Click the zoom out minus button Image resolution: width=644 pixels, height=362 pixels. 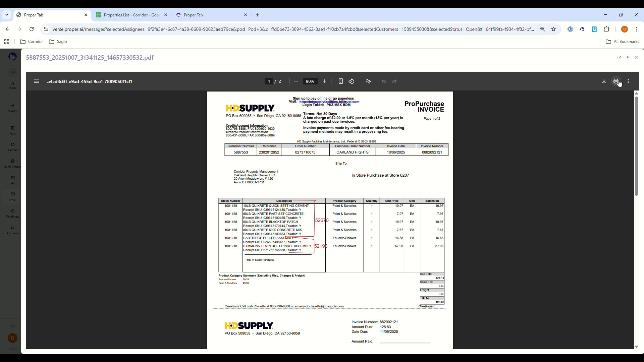click(x=296, y=81)
